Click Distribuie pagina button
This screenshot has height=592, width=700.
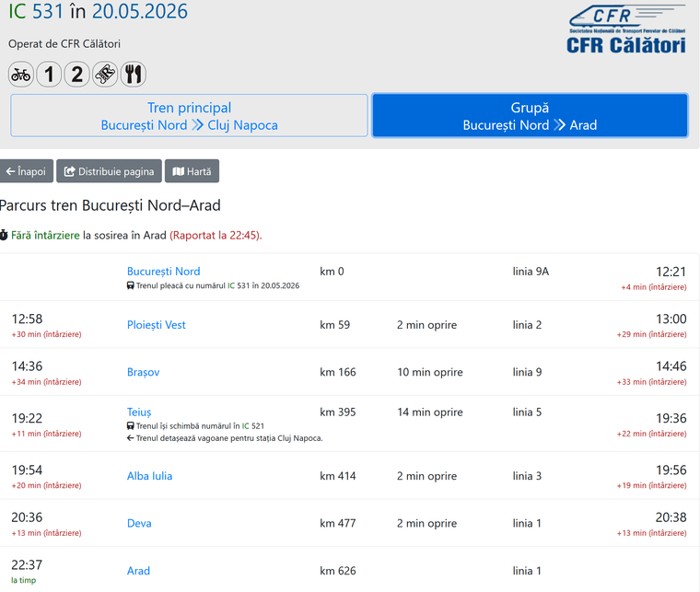click(x=109, y=171)
